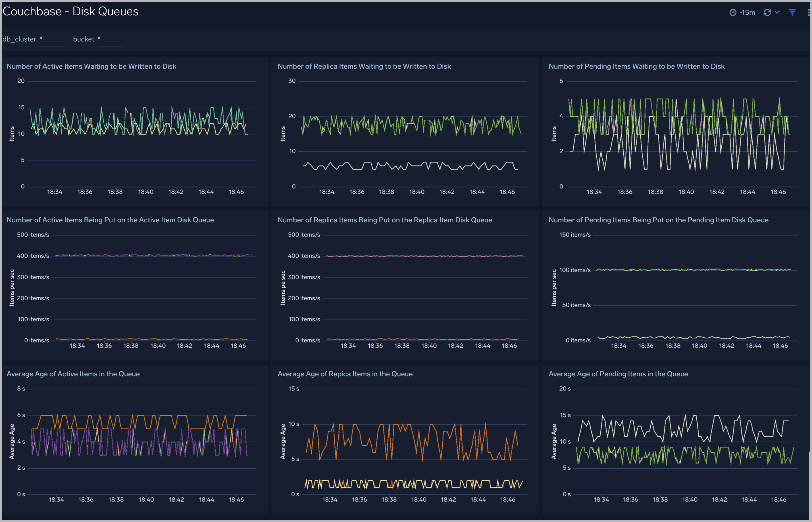812x522 pixels.
Task: Open the dashboard kebab menu icon
Action: (809, 12)
